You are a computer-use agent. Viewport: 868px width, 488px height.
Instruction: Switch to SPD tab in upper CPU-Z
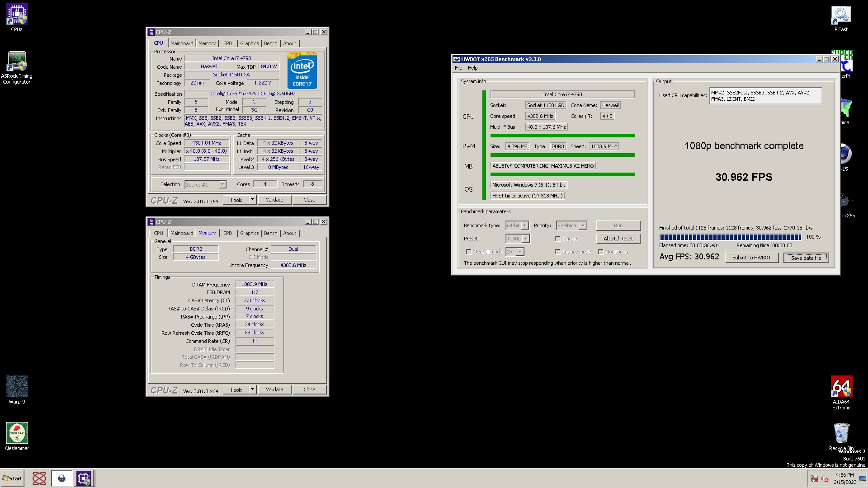tap(228, 43)
